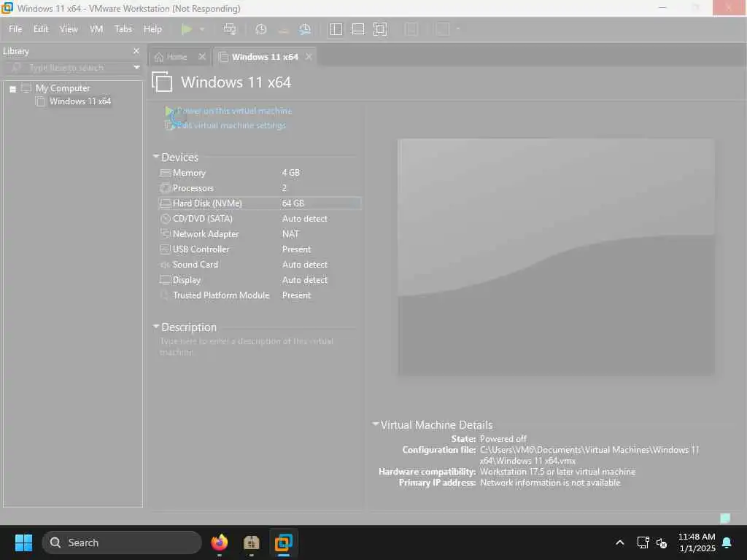Open the Edit menu
The width and height of the screenshot is (747, 560).
click(41, 29)
